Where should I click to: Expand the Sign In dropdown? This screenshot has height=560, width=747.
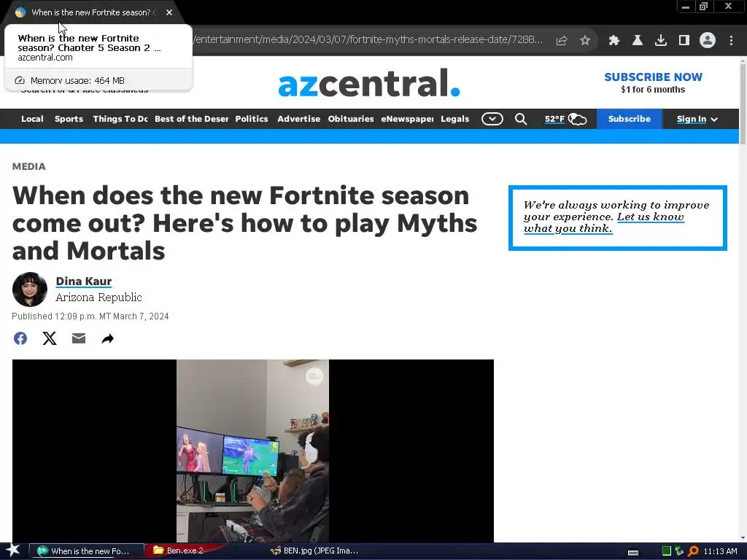697,119
